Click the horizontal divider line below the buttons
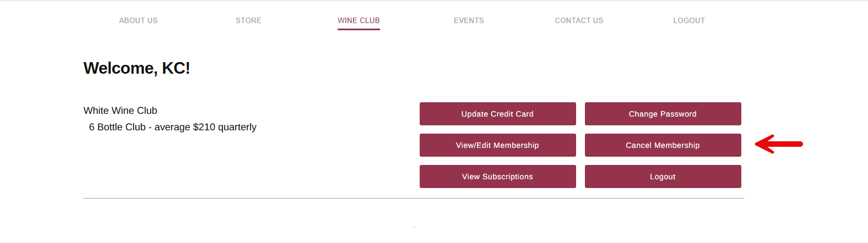 point(414,198)
